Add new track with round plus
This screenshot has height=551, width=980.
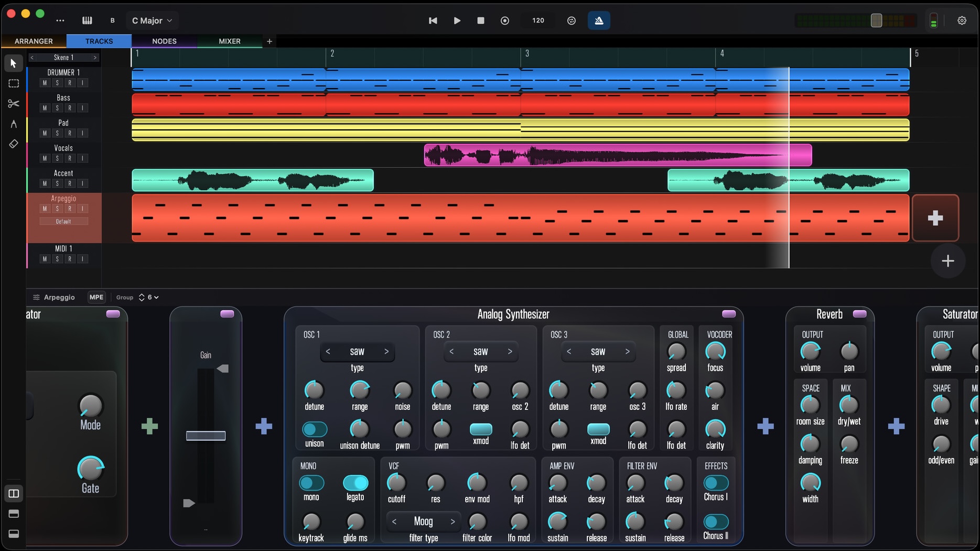tap(948, 261)
